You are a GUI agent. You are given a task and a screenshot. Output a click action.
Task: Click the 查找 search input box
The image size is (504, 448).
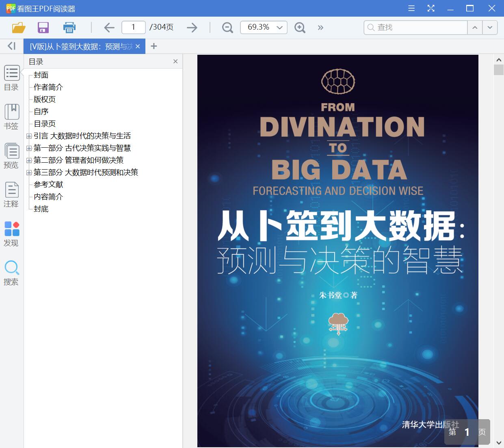click(415, 28)
